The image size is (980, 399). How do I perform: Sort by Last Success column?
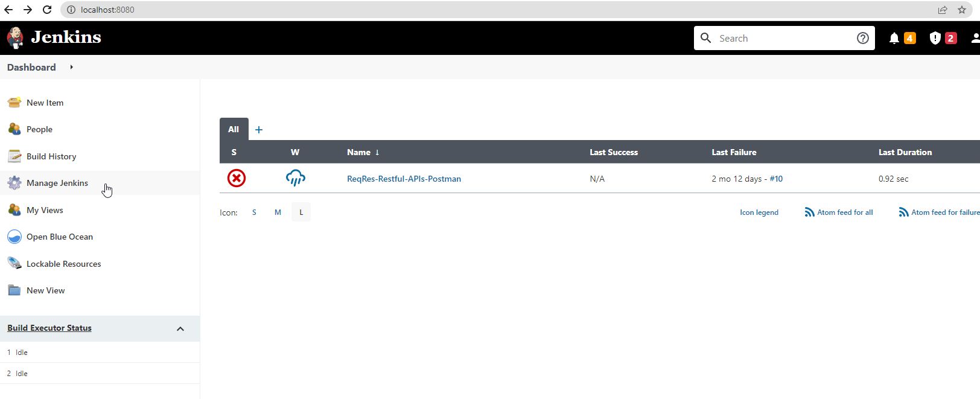click(x=614, y=152)
